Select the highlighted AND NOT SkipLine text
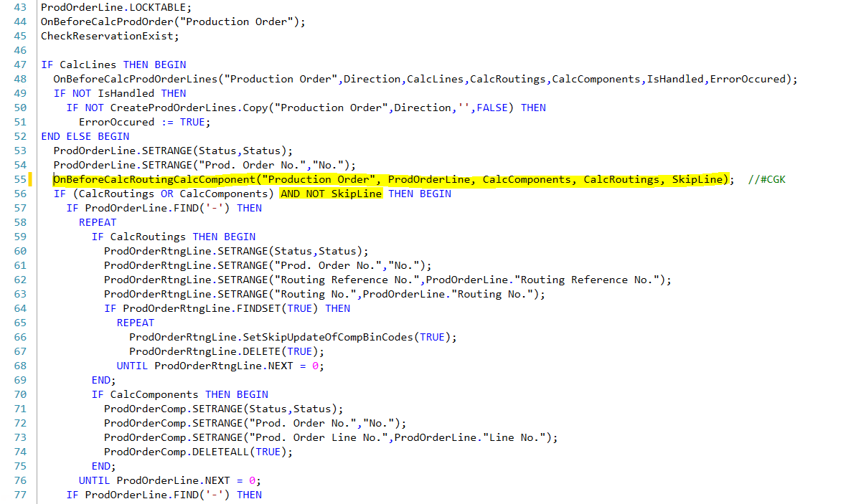846x504 pixels. (x=331, y=193)
